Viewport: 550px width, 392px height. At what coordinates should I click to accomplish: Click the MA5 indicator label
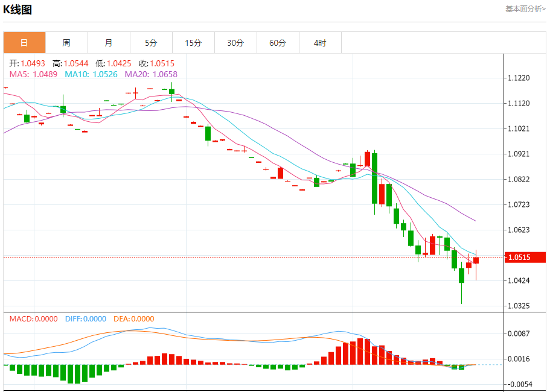pos(33,74)
